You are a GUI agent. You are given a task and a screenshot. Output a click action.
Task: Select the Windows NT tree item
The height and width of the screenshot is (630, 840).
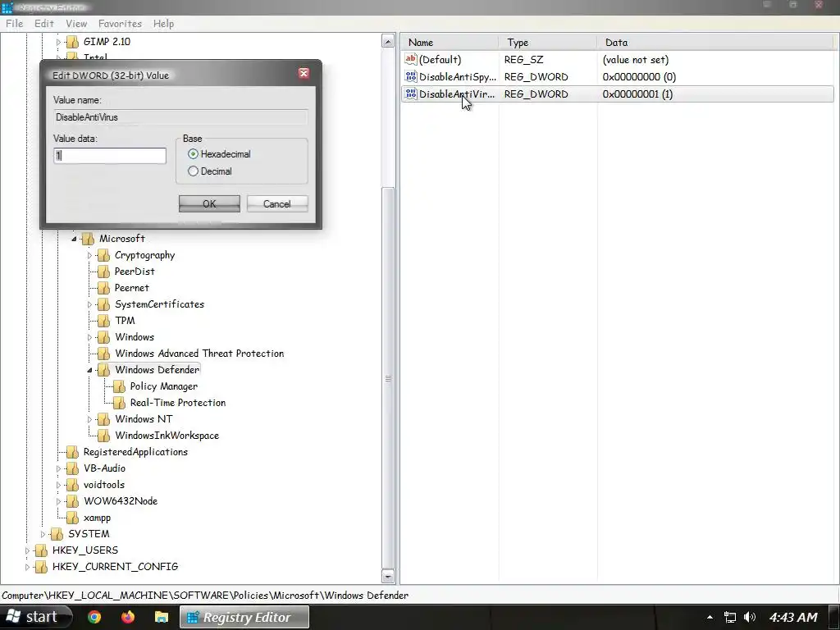click(144, 419)
